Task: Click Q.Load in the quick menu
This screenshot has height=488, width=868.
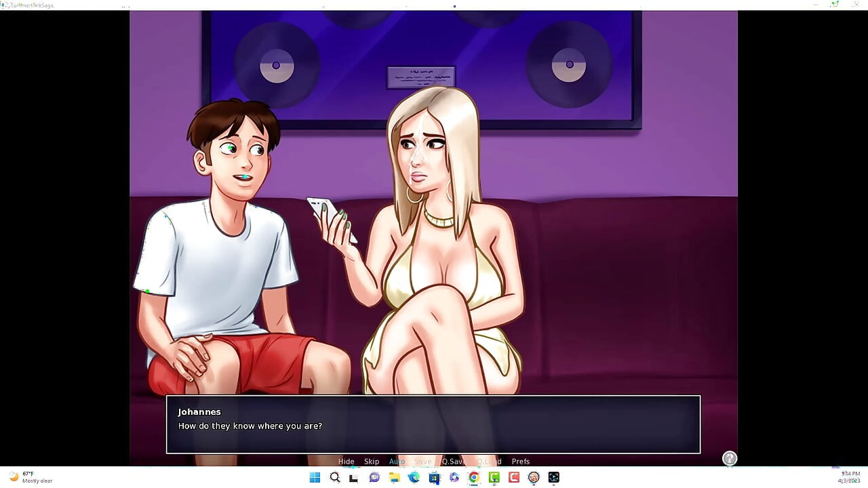Action: (x=489, y=462)
